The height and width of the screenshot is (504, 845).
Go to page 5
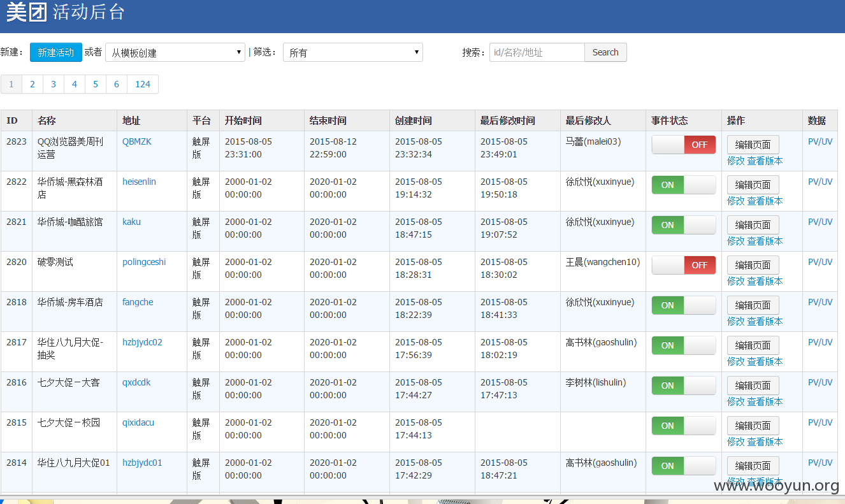(x=96, y=84)
